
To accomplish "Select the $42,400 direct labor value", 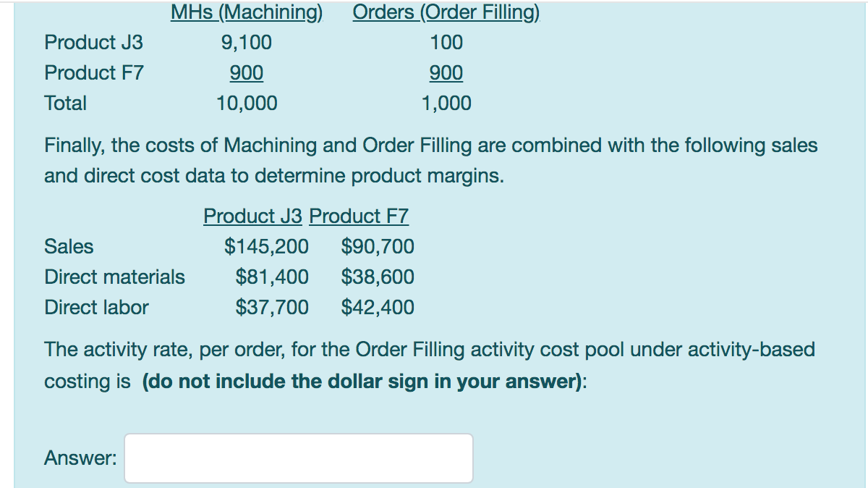I will (376, 307).
